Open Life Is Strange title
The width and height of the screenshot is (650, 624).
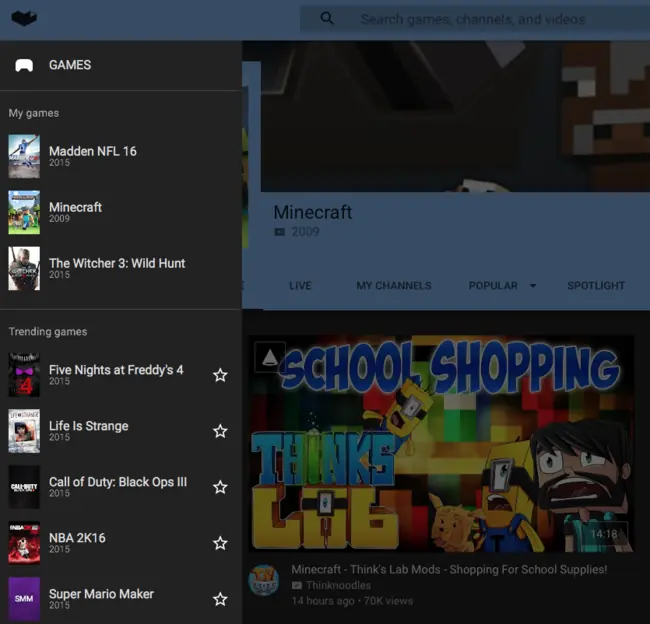click(89, 426)
